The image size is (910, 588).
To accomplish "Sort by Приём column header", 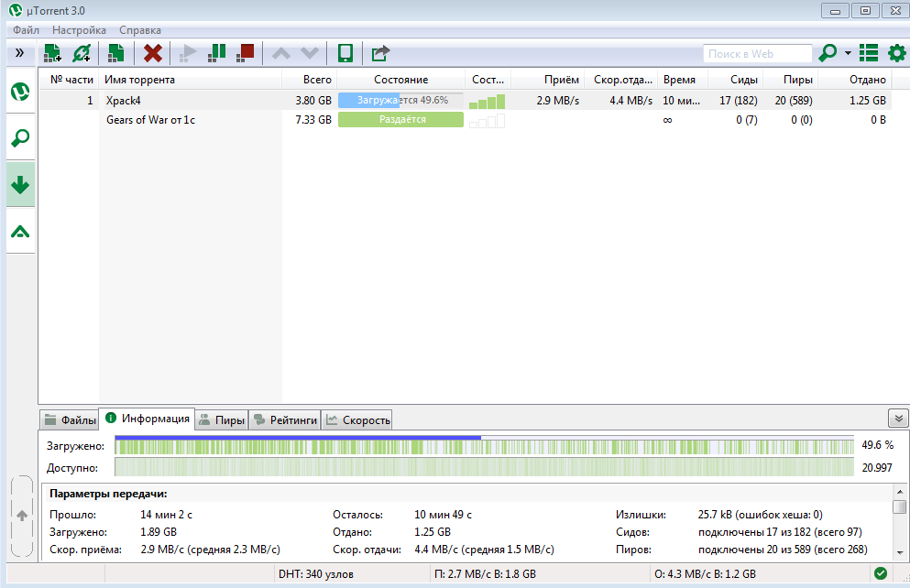I will point(547,80).
